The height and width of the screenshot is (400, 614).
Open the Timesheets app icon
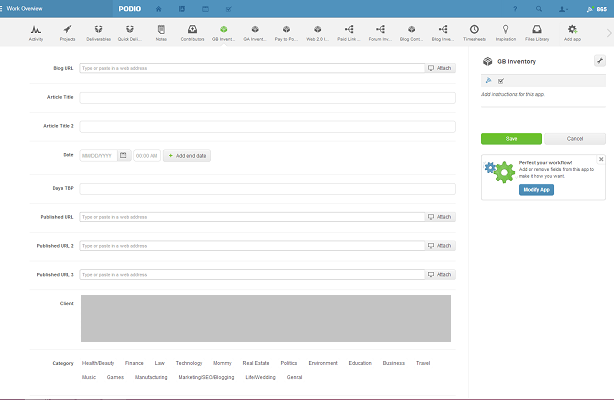(475, 33)
